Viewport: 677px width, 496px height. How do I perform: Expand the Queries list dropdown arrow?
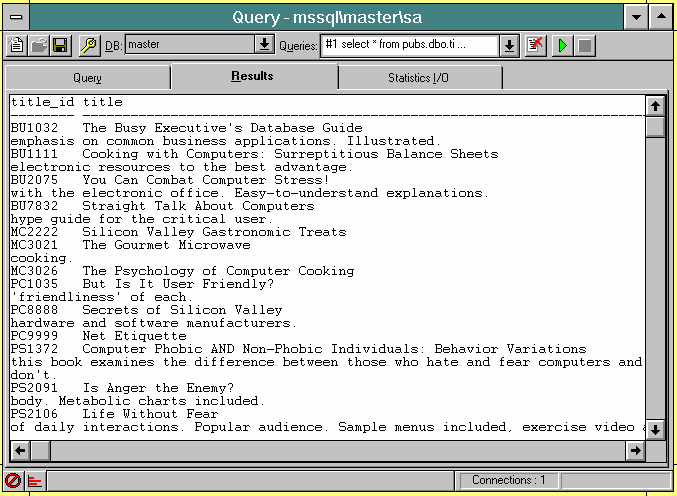click(x=509, y=45)
